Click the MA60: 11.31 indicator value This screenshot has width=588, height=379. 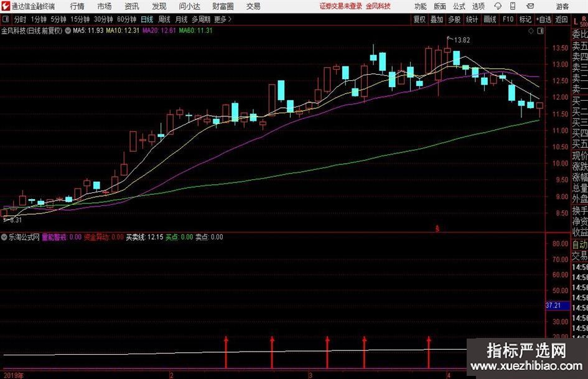(196, 30)
